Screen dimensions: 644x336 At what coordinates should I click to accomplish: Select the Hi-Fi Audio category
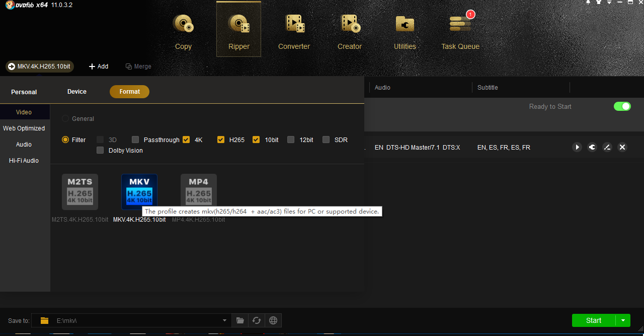pos(24,161)
